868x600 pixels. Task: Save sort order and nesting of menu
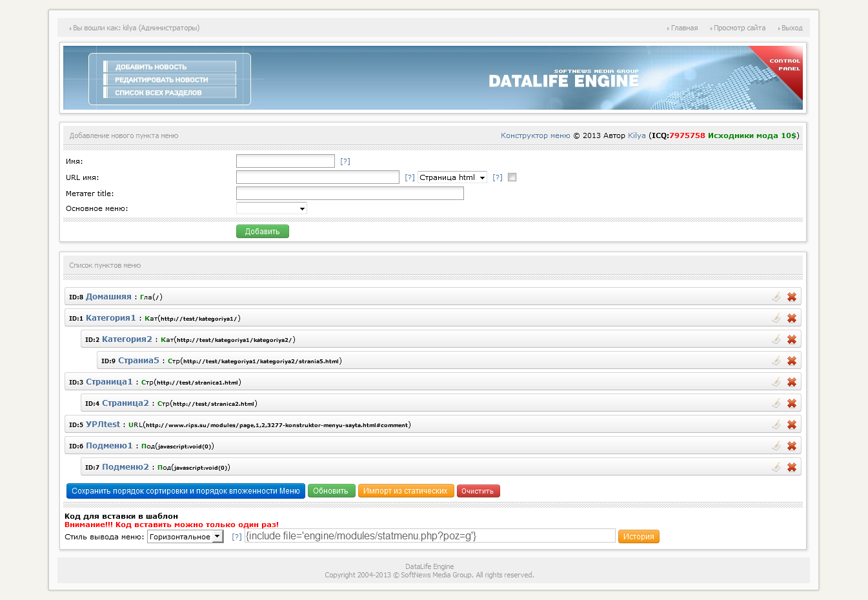point(186,491)
